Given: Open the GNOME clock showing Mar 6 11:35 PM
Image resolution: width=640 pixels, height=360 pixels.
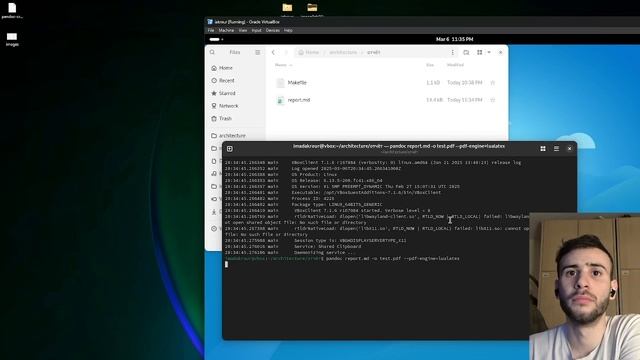Looking at the screenshot, I should pos(454,39).
